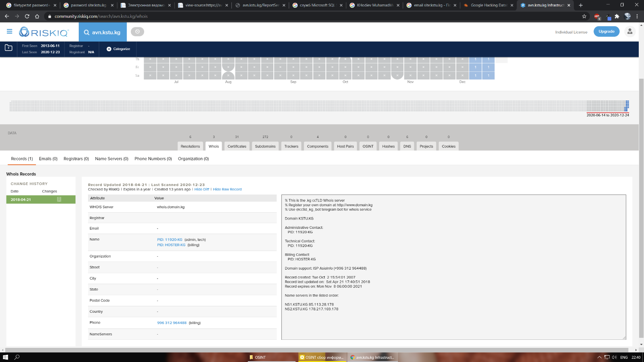Open the PID: 11920-KG link
This screenshot has height=362, width=644.
[170, 240]
